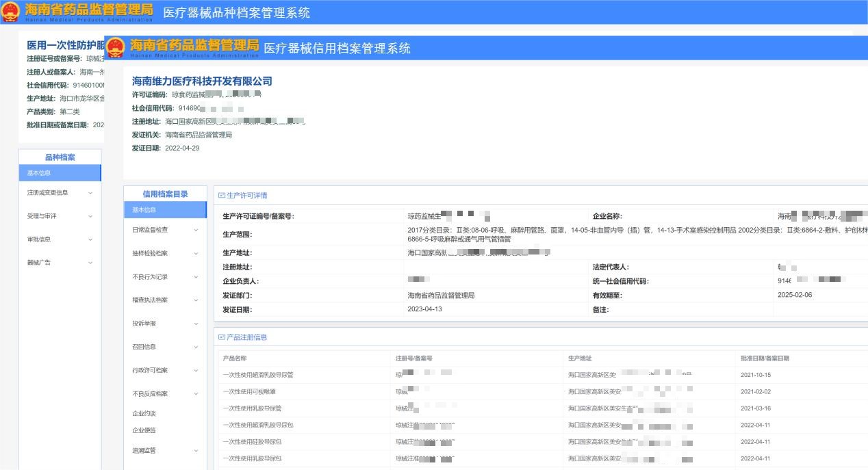Screen dimensions: 868x470
Task: Click the 注册号/备案号 column header
Action: [414, 358]
